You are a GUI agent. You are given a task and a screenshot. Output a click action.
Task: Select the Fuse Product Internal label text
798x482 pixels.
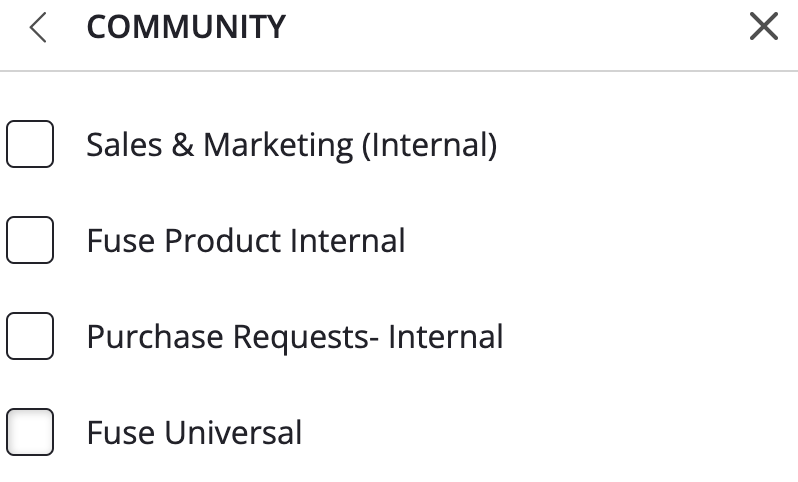point(246,241)
